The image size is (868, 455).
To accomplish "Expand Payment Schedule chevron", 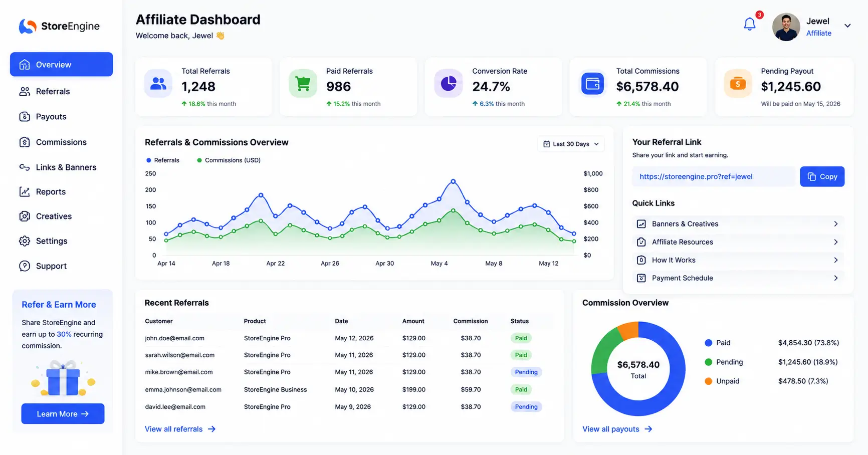I will tap(835, 278).
